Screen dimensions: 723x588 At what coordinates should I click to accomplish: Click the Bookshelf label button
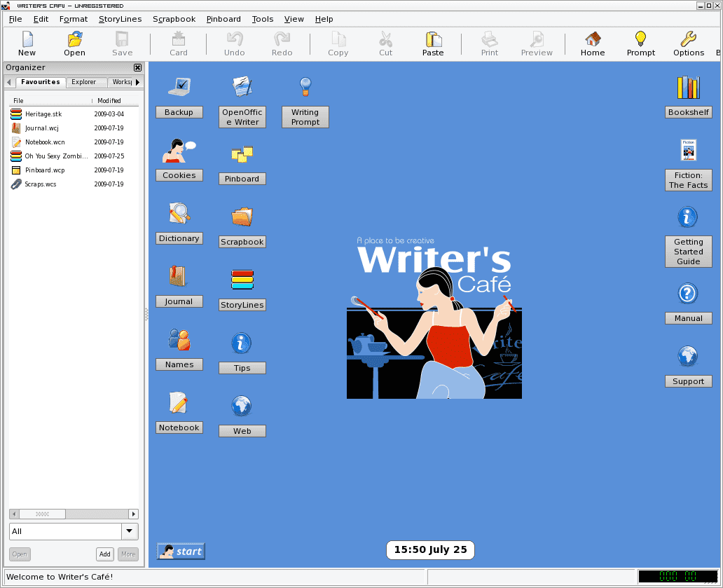click(689, 112)
